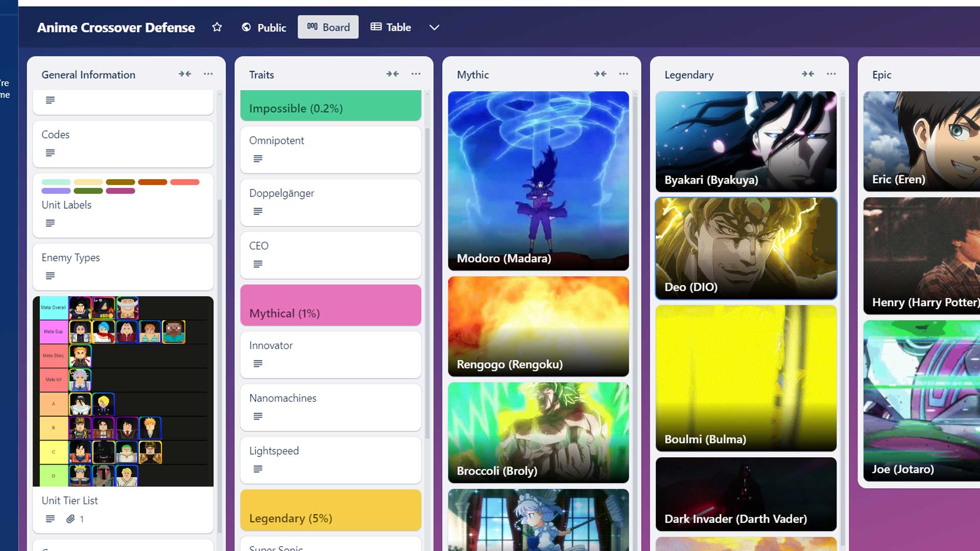The image size is (980, 551).
Task: Open the Eric (Eren) card
Action: tap(922, 141)
